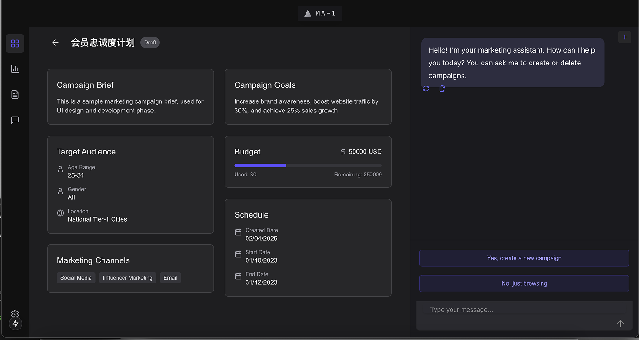Image resolution: width=644 pixels, height=340 pixels.
Task: Click the campaign goals description text
Action: pos(306,106)
